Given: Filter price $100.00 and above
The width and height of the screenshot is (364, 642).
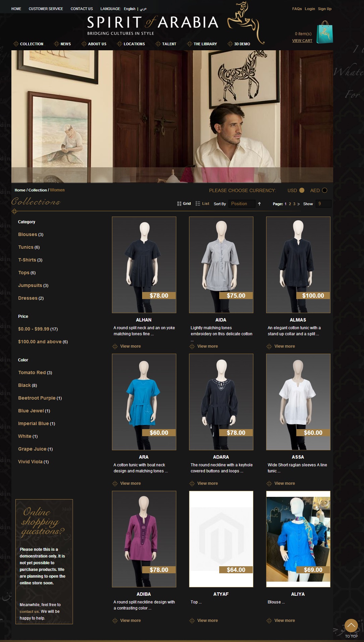Looking at the screenshot, I should pos(40,342).
